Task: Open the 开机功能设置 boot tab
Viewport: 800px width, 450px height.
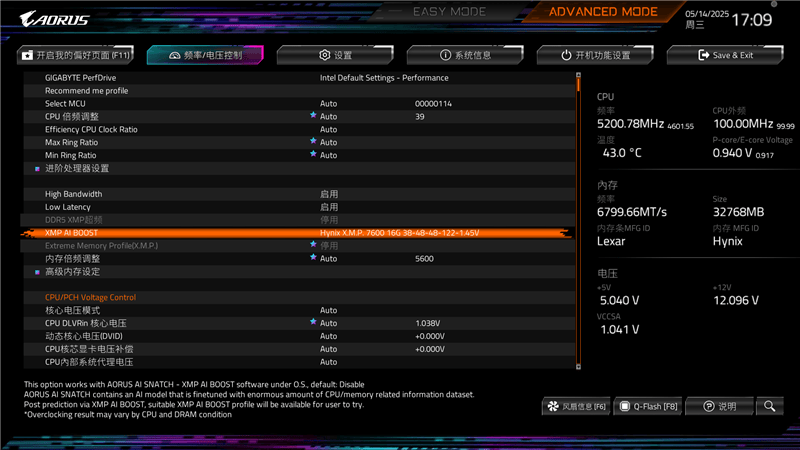Action: point(595,55)
